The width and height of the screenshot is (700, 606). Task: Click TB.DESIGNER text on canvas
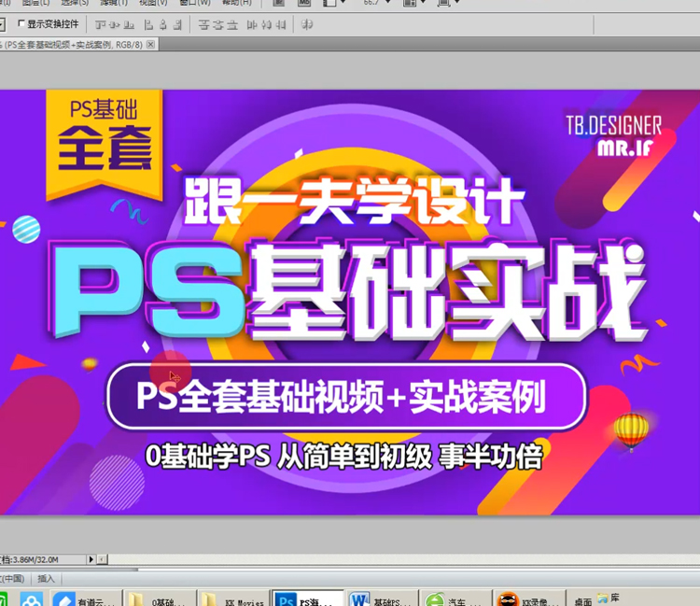[x=614, y=126]
